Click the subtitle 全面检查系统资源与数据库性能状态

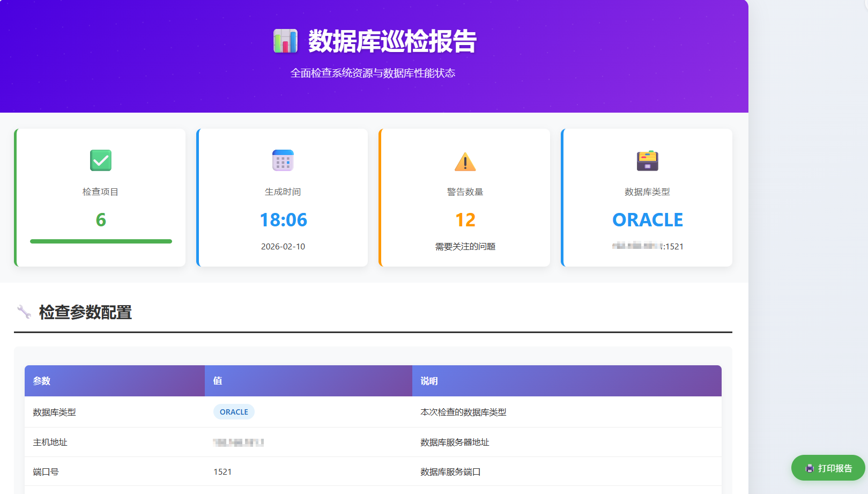[x=373, y=73]
